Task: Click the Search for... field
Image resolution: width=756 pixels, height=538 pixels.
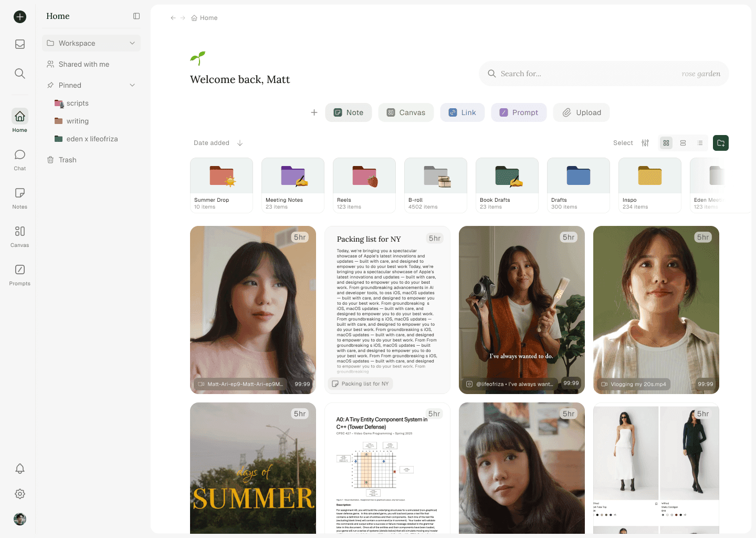Action: [x=604, y=74]
